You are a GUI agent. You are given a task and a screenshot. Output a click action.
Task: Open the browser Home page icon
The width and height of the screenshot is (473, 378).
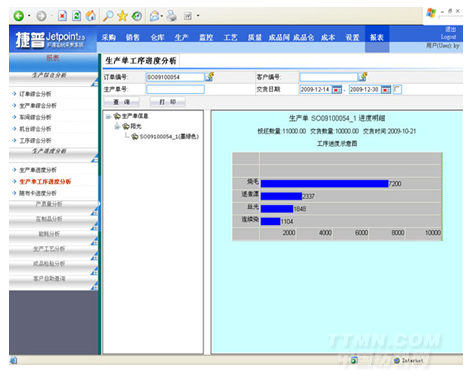(91, 16)
